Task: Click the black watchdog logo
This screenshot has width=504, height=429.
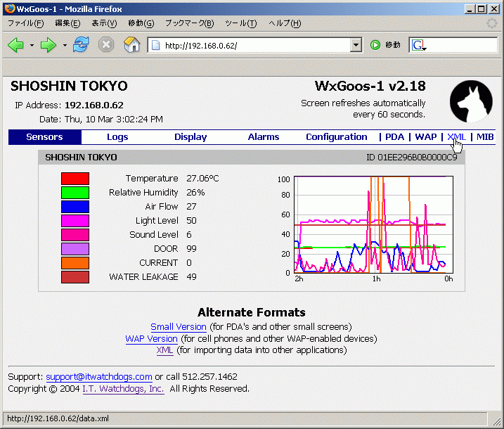Action: (x=471, y=101)
